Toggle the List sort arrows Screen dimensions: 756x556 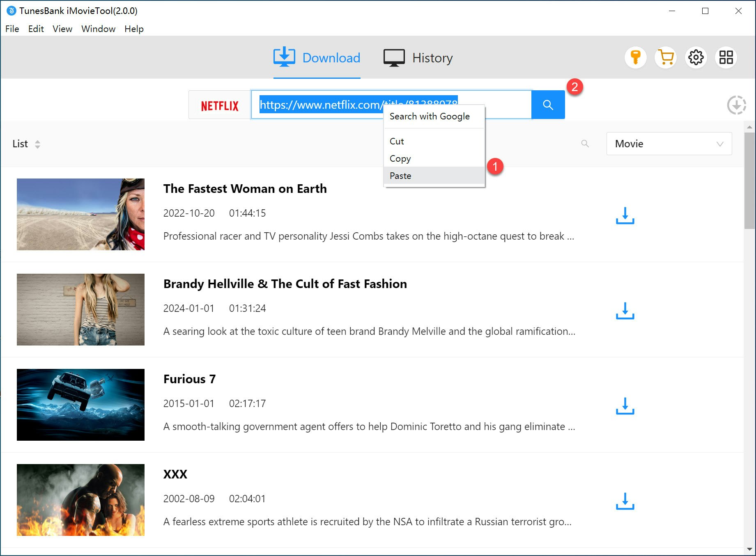37,144
